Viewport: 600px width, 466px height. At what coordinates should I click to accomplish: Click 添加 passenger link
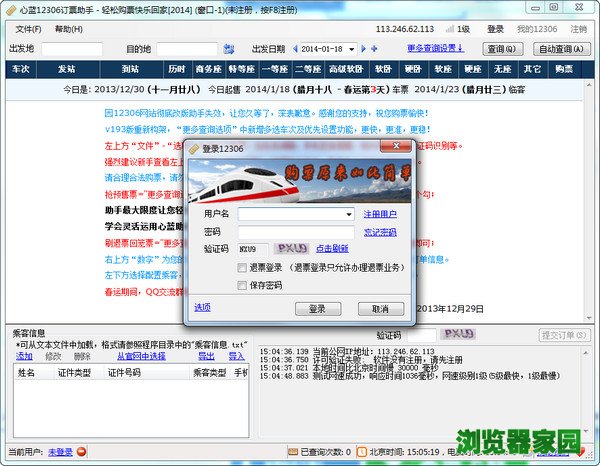point(24,356)
